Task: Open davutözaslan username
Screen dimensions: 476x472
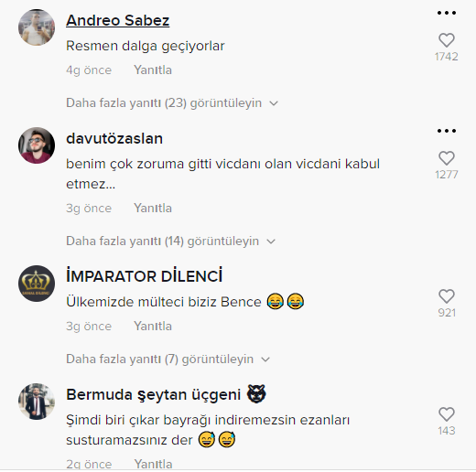Action: point(114,139)
